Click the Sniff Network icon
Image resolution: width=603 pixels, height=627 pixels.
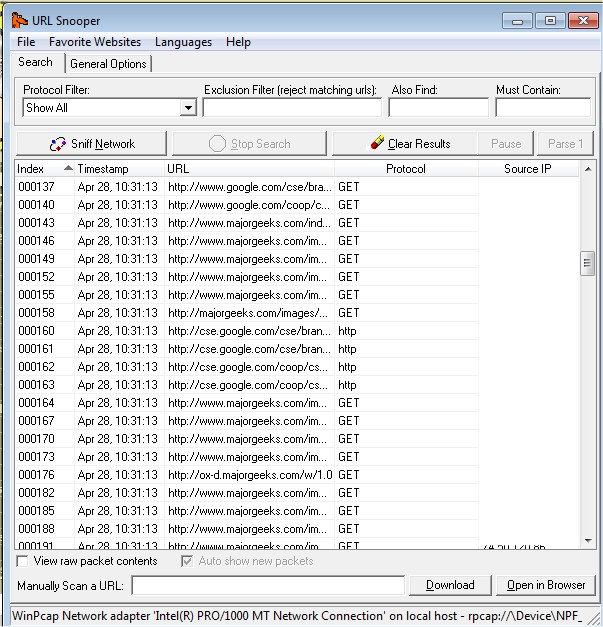(58, 144)
